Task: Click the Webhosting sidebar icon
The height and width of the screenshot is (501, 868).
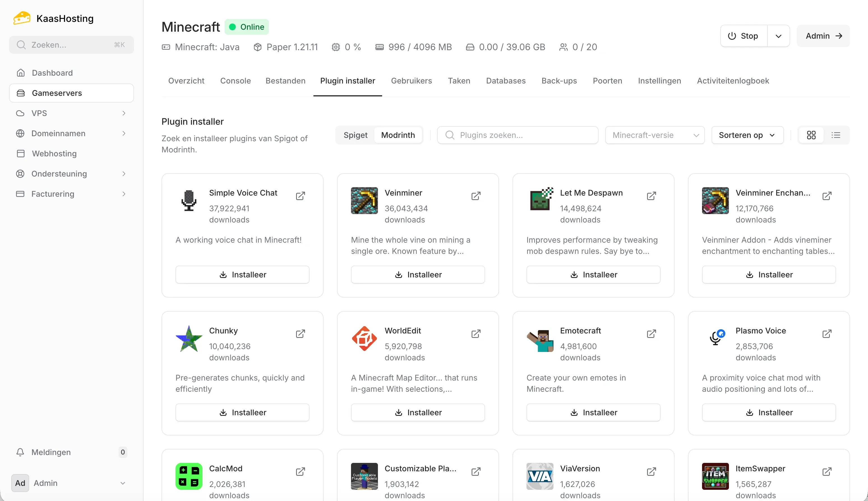Action: (20, 154)
